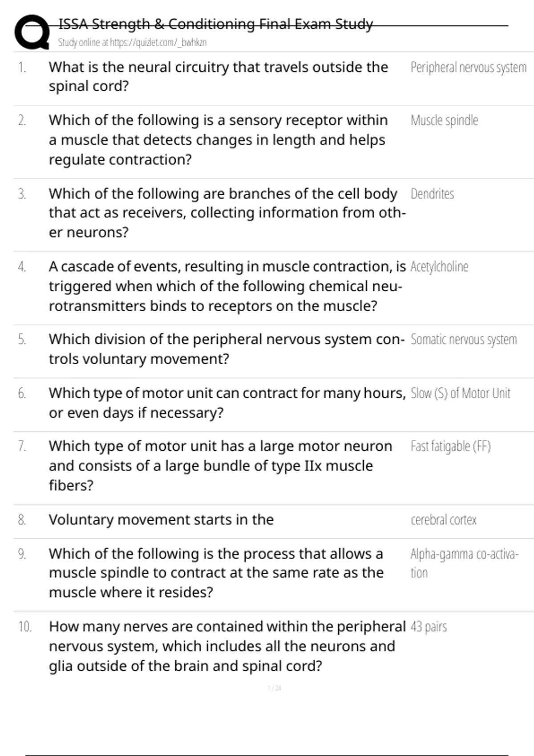Image resolution: width=534 pixels, height=756 pixels.
Task: Select question 3 about cell body branches
Action: tap(227, 213)
